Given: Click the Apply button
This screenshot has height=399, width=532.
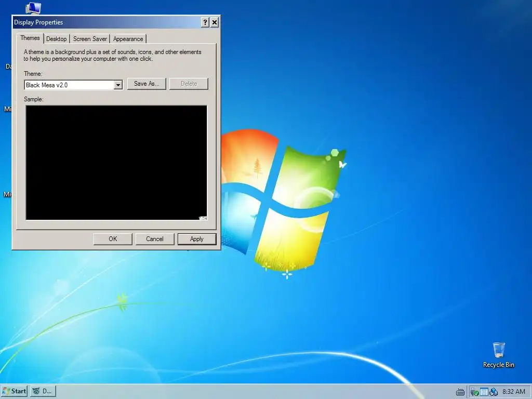Looking at the screenshot, I should (x=197, y=239).
